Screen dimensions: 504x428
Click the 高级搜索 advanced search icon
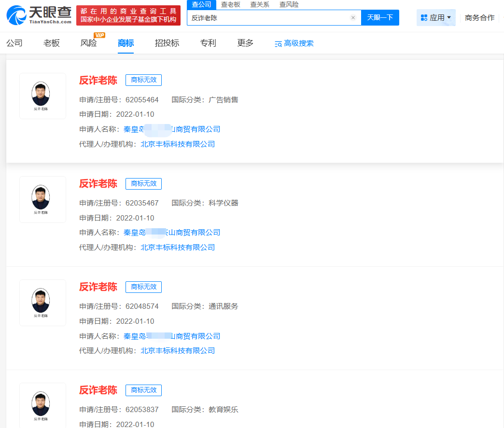[x=278, y=43]
